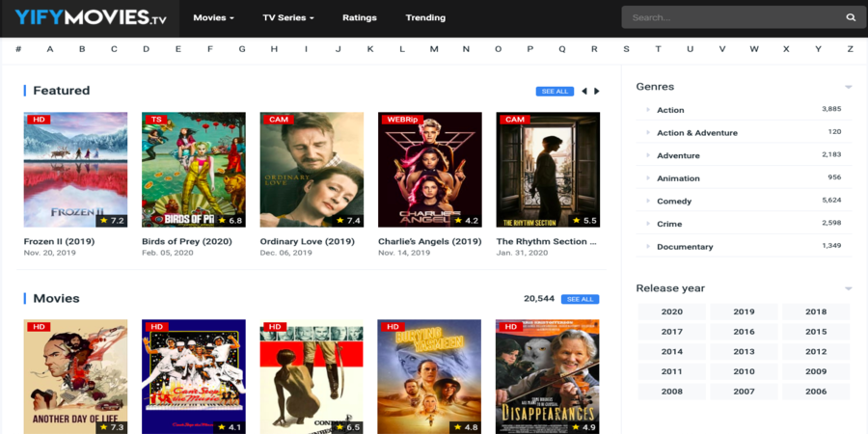Open Disappearances poster
868x434 pixels.
tap(548, 376)
